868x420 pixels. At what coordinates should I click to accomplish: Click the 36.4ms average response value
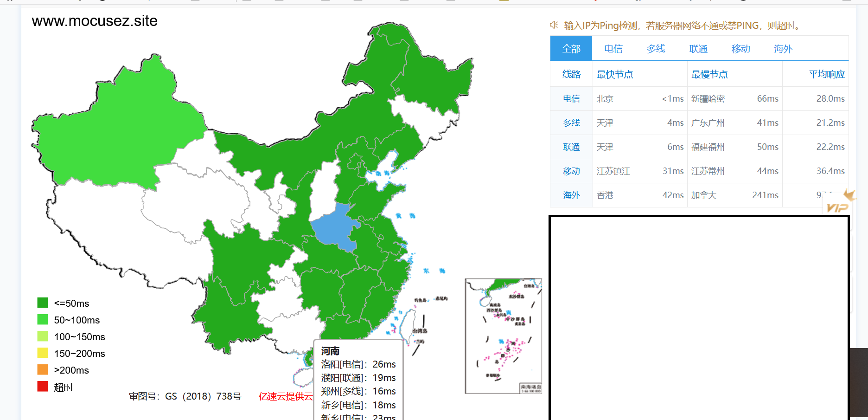tap(830, 171)
